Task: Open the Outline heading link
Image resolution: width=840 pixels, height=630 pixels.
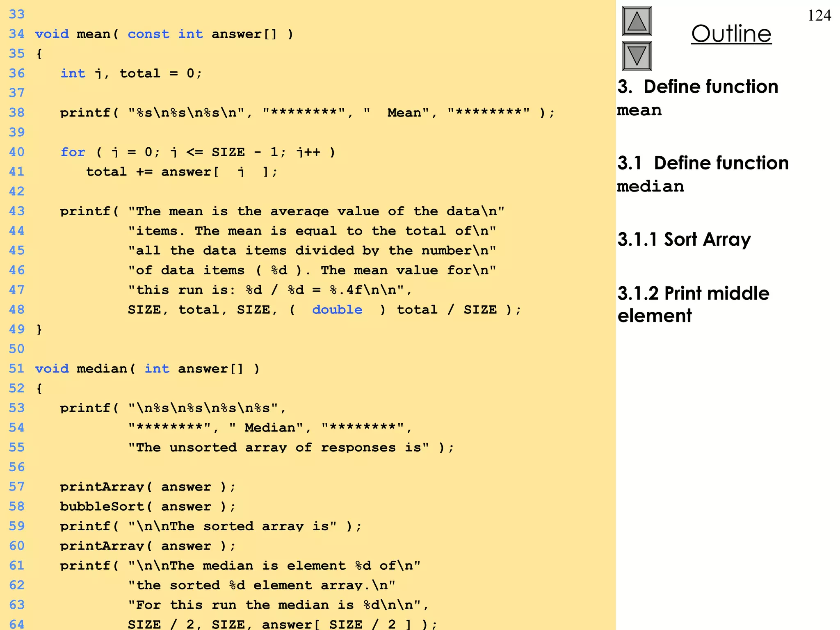Action: coord(731,34)
